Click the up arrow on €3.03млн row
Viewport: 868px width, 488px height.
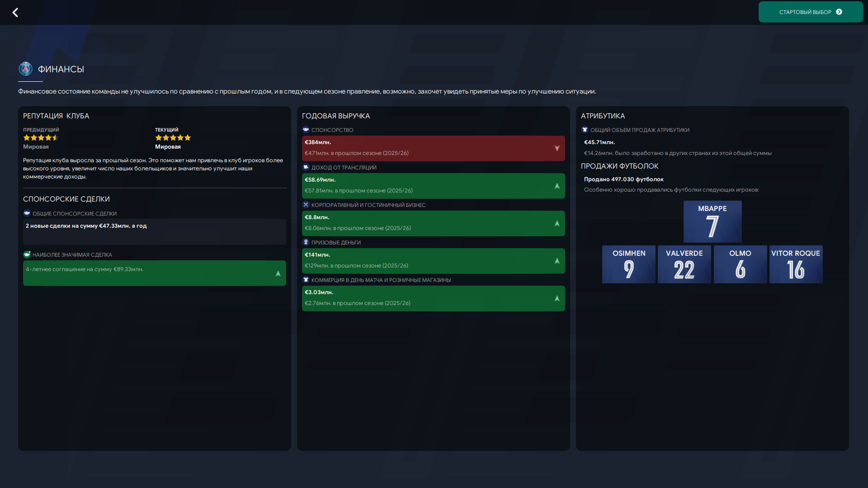557,298
